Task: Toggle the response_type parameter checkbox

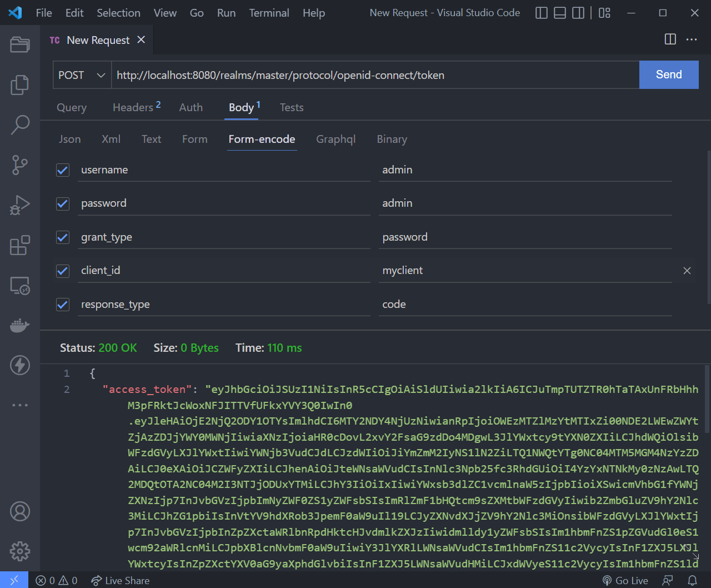Action: 63,305
